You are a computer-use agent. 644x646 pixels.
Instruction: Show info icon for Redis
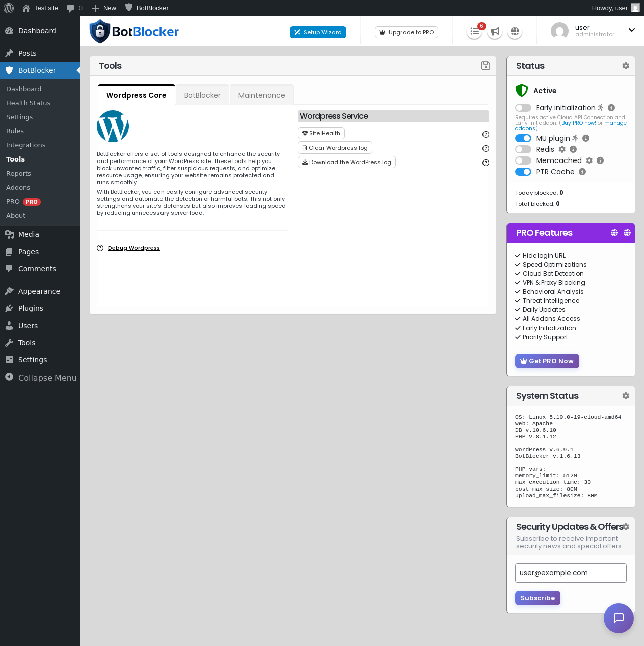(x=573, y=149)
